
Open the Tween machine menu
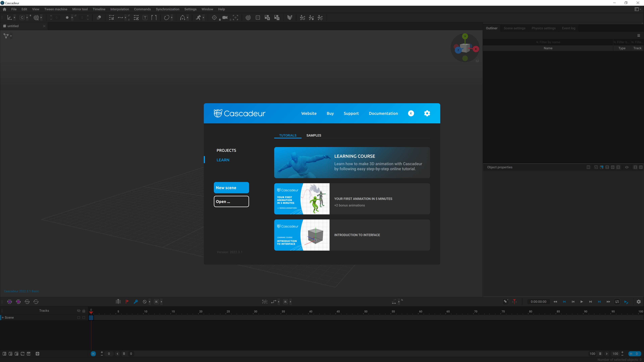(x=56, y=9)
